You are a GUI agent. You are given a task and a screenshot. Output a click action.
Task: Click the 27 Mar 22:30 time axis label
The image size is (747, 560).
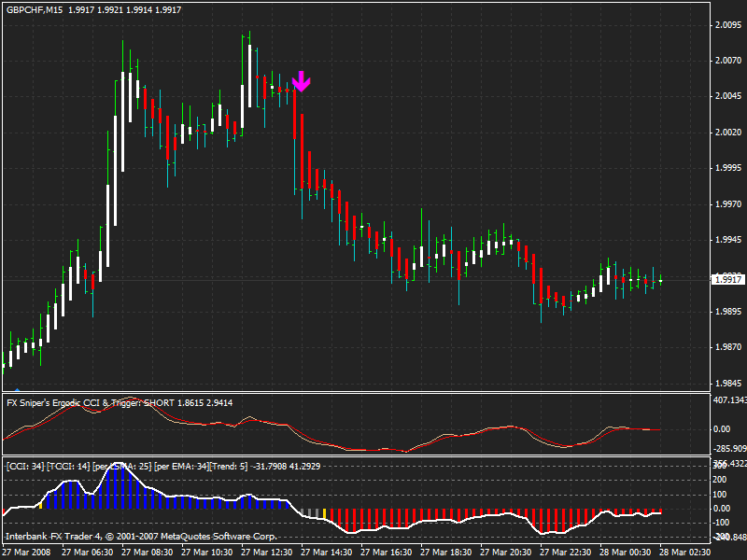pyautogui.click(x=566, y=553)
